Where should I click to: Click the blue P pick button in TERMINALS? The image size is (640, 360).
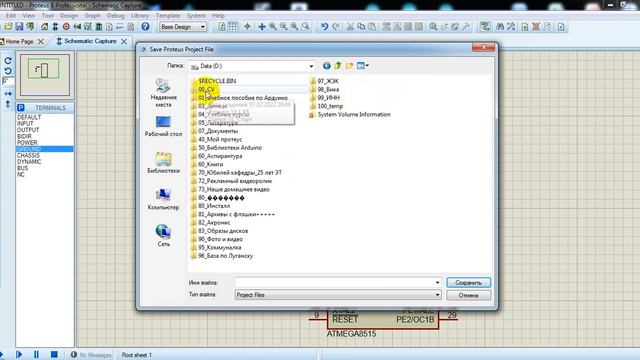click(x=21, y=108)
